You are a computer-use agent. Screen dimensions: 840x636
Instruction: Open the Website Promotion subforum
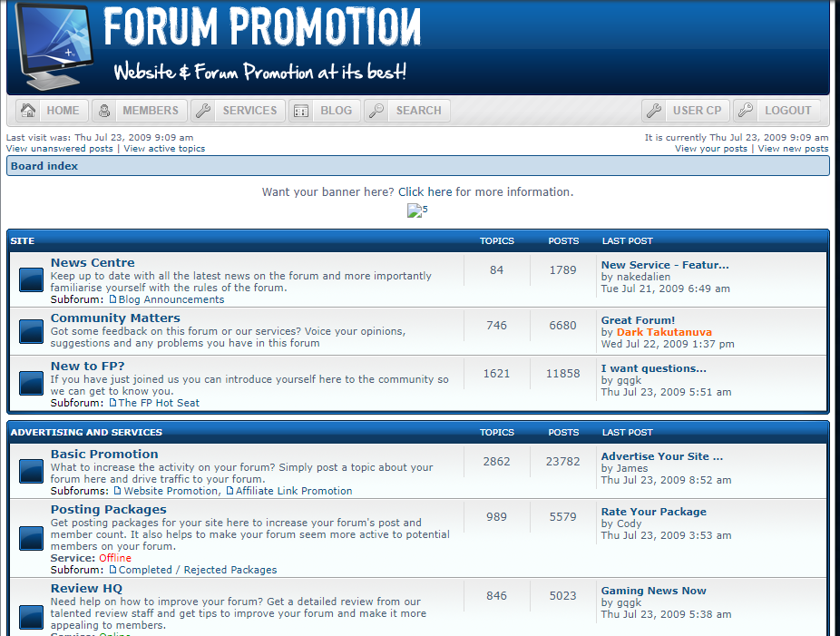[x=171, y=491]
